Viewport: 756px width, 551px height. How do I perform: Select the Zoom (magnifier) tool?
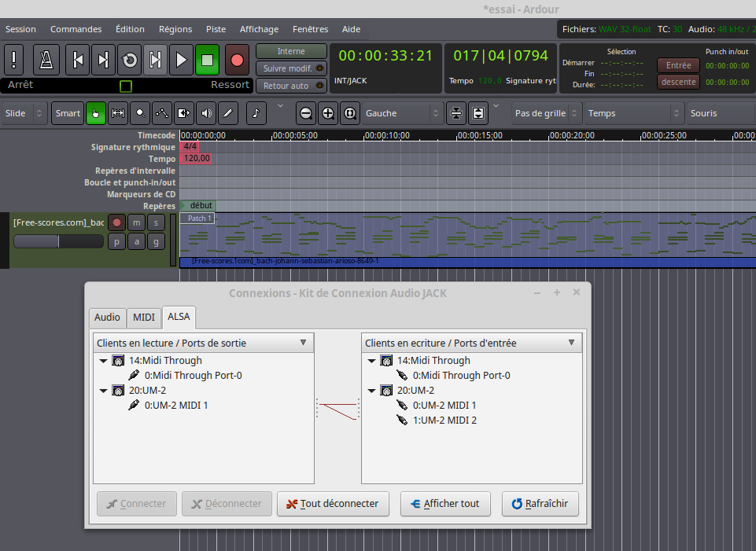[x=140, y=113]
